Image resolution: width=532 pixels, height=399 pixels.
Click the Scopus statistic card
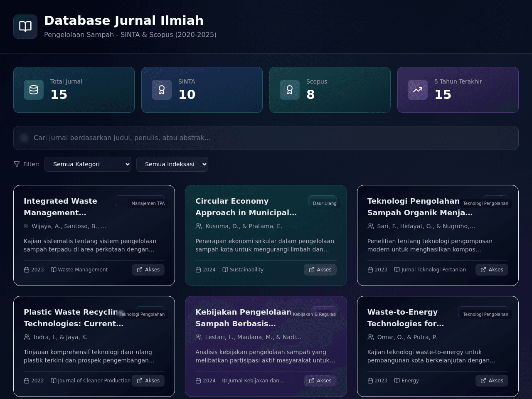(x=330, y=90)
